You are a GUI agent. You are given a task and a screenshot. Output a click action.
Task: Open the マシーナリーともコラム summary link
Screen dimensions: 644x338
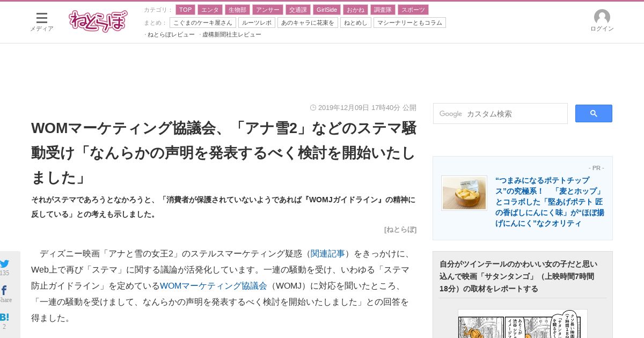click(x=409, y=23)
